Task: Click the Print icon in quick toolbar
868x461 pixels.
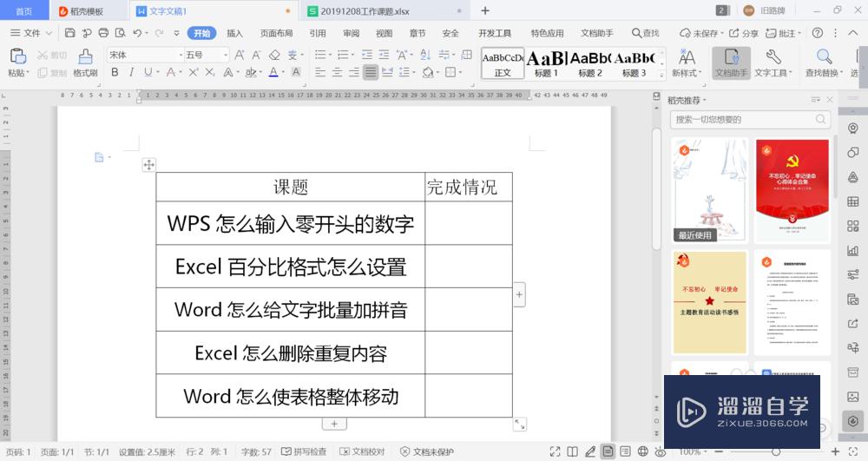Action: tap(103, 33)
